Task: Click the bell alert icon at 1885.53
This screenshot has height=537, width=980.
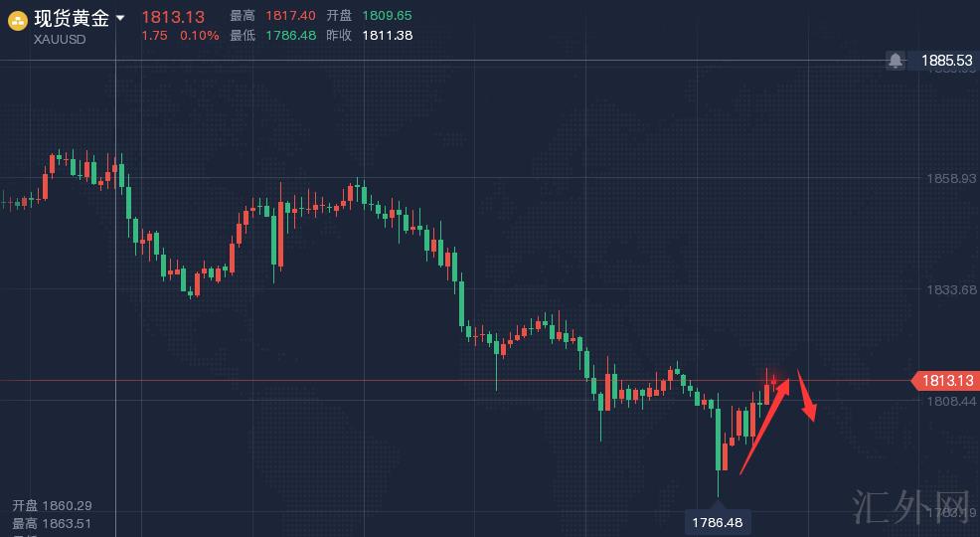Action: pyautogui.click(x=896, y=61)
